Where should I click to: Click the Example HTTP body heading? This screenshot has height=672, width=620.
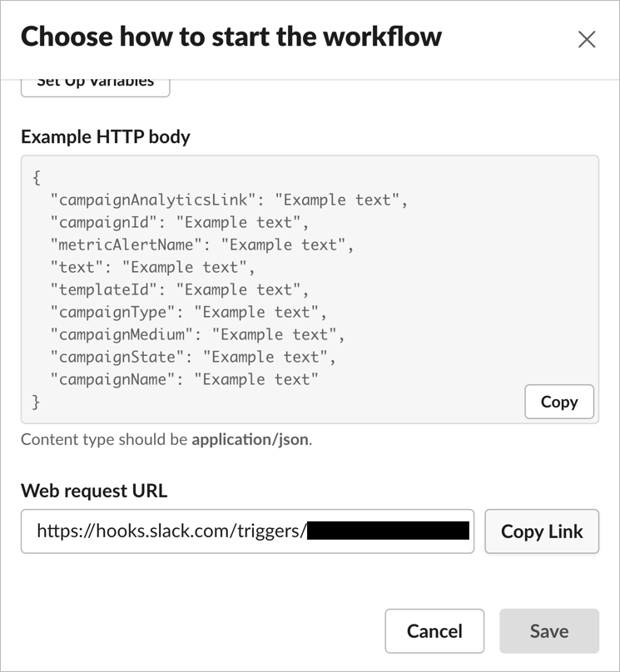point(106,136)
